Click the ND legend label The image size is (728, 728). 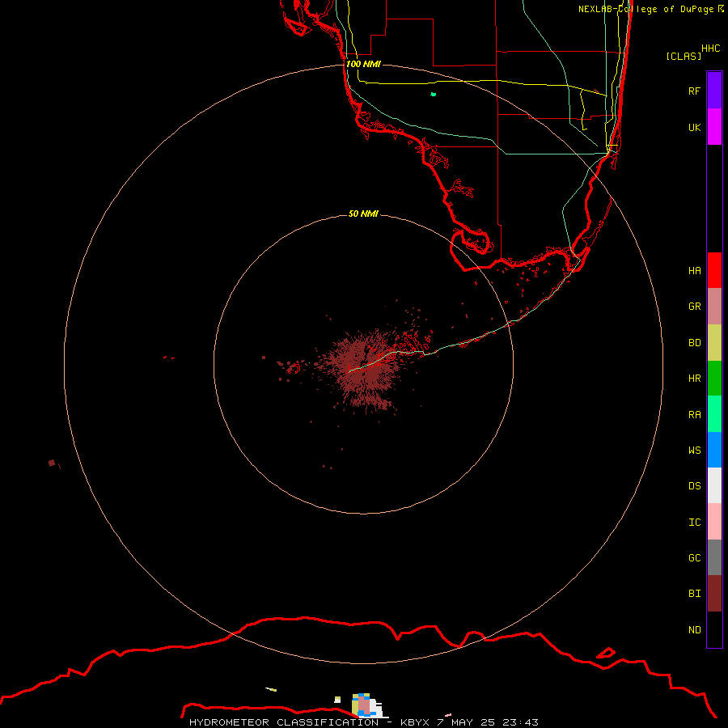694,629
